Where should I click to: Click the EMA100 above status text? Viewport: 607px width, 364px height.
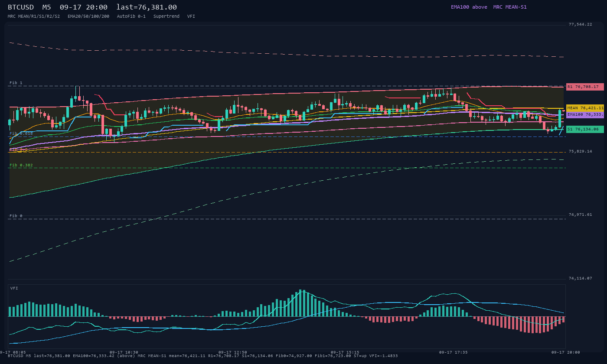469,7
